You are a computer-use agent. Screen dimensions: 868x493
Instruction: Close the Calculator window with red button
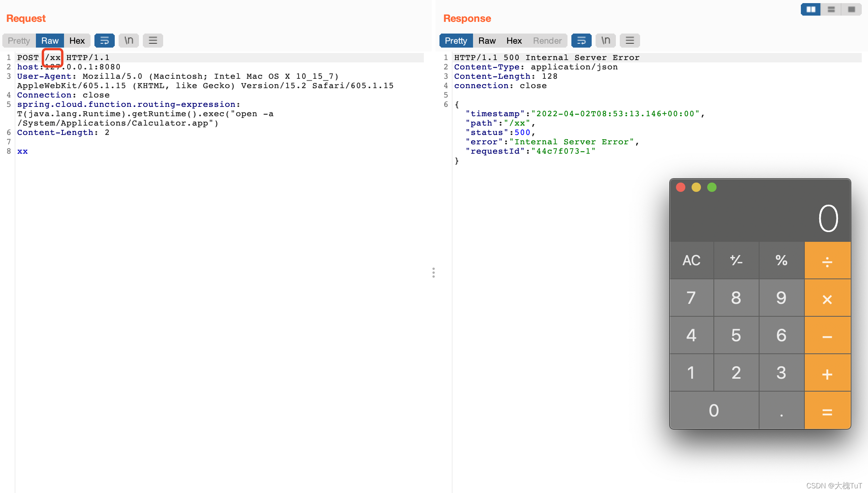coord(681,187)
